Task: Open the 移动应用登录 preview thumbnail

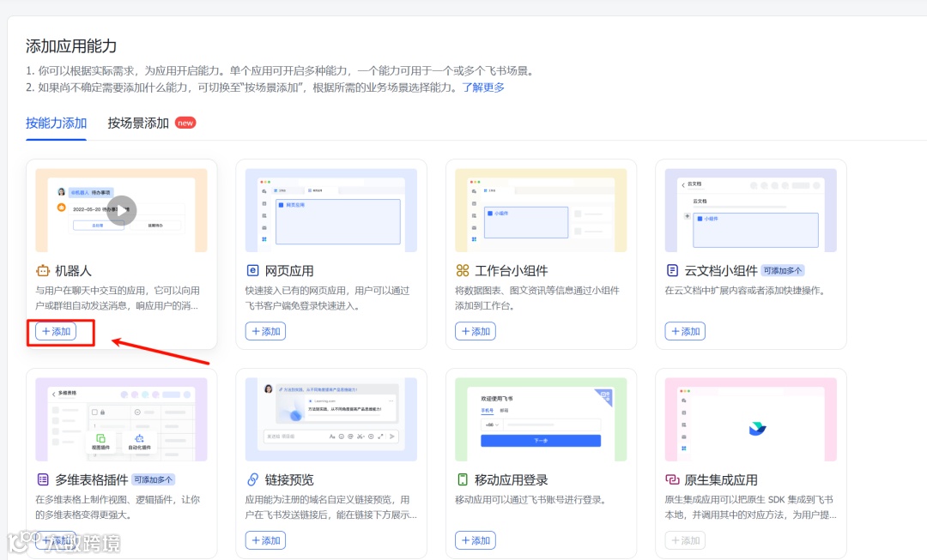Action: point(541,419)
